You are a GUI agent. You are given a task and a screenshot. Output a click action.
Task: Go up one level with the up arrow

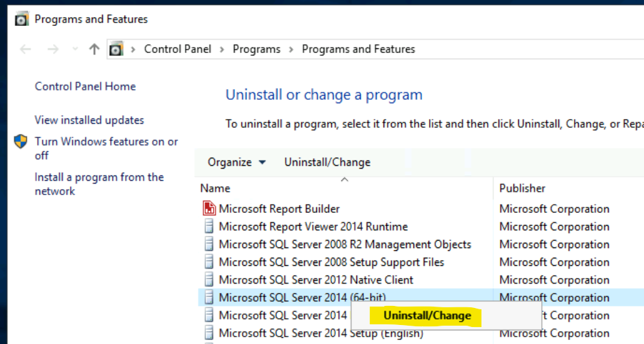[x=95, y=49]
